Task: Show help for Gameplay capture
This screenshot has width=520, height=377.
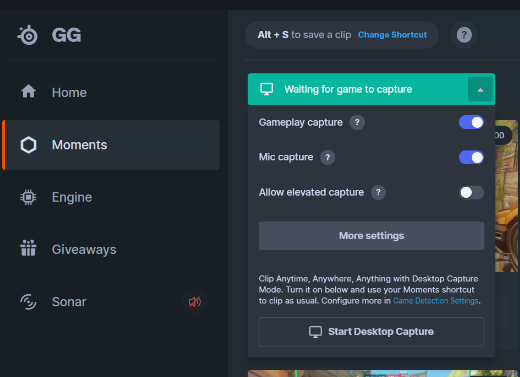Action: coord(357,122)
